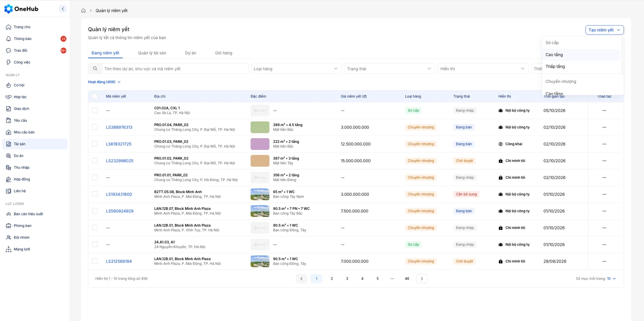Open Công việc tasks icon
Image resolution: width=644 pixels, height=321 pixels.
pyautogui.click(x=9, y=62)
